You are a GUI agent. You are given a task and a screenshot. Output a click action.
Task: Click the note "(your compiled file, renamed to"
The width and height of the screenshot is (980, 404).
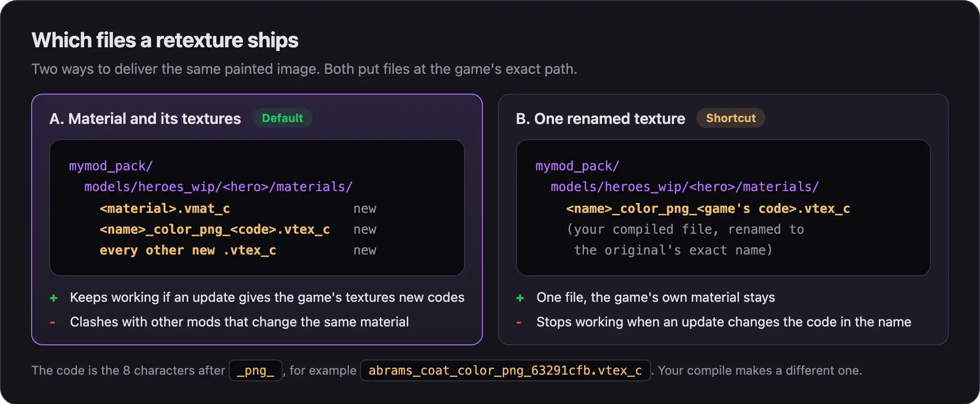(685, 229)
